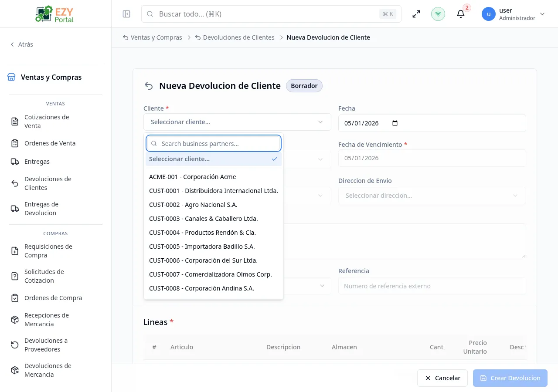Focus the 'Search business partners...' field
The width and height of the screenshot is (558, 392).
point(214,143)
